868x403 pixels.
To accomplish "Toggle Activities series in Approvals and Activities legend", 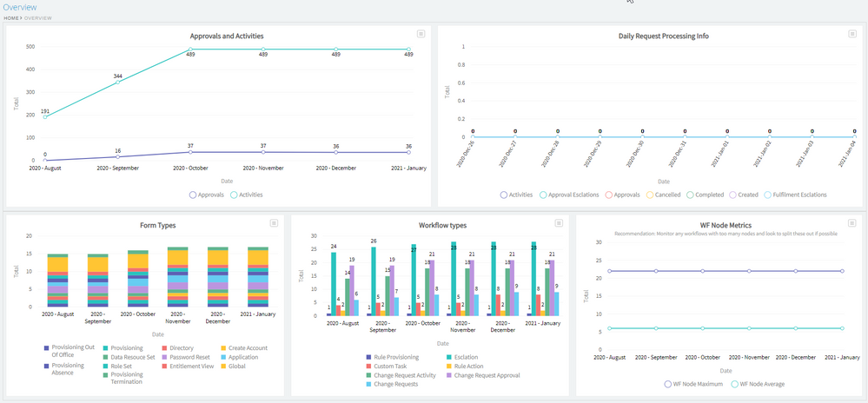I will [x=246, y=195].
